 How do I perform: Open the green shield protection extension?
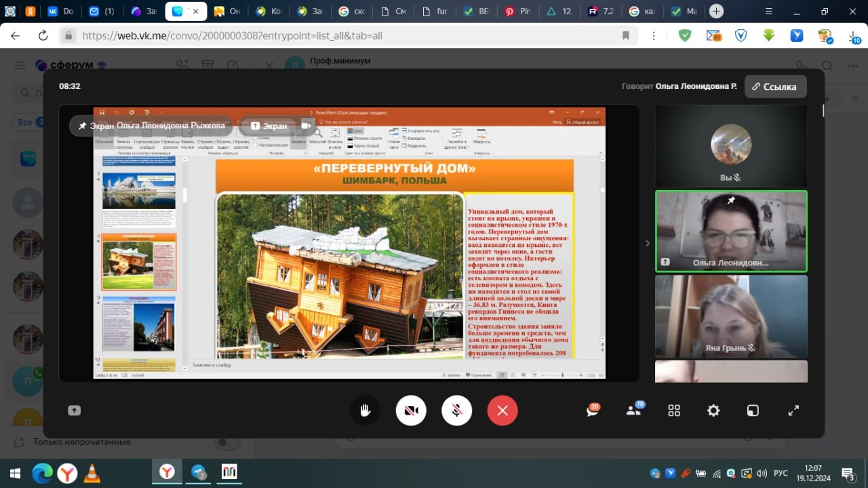click(685, 35)
